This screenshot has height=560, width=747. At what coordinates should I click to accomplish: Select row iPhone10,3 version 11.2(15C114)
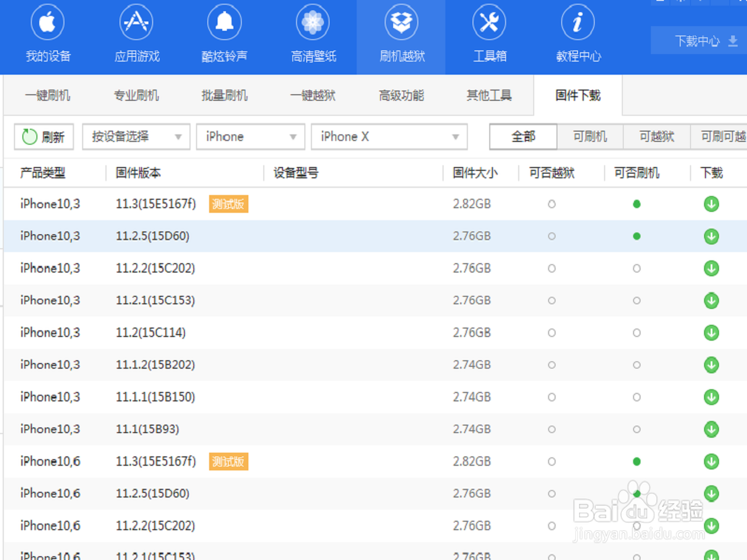pyautogui.click(x=375, y=333)
